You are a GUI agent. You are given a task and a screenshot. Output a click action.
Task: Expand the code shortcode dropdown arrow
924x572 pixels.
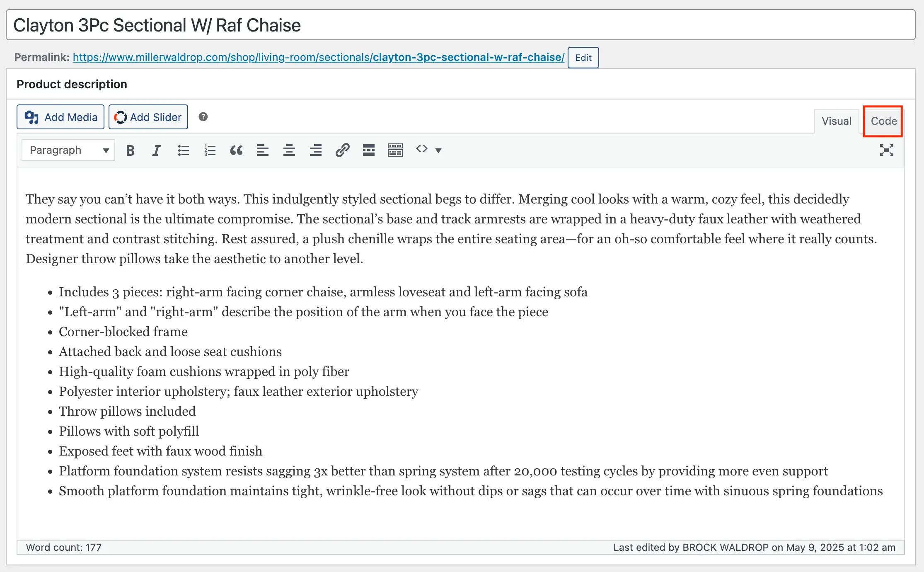coord(438,150)
